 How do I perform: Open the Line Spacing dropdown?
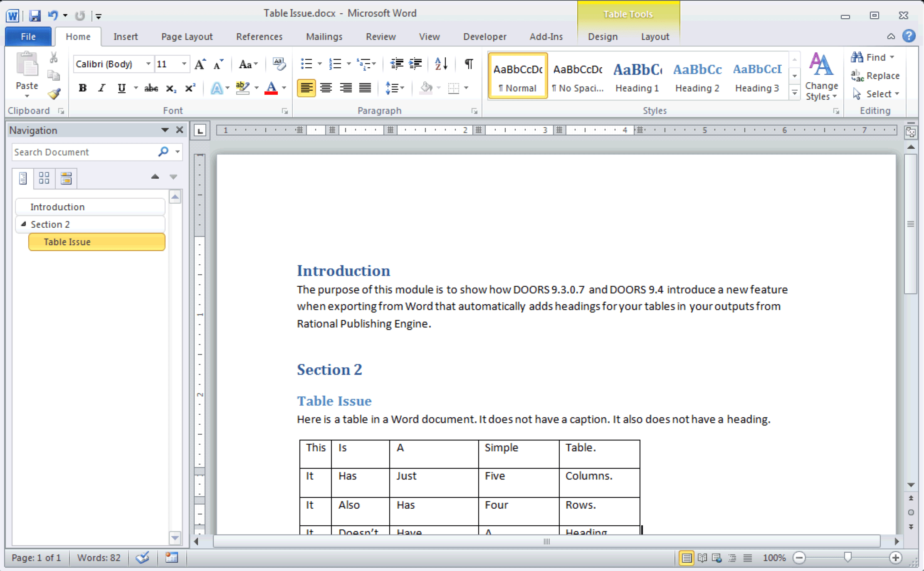coord(394,88)
